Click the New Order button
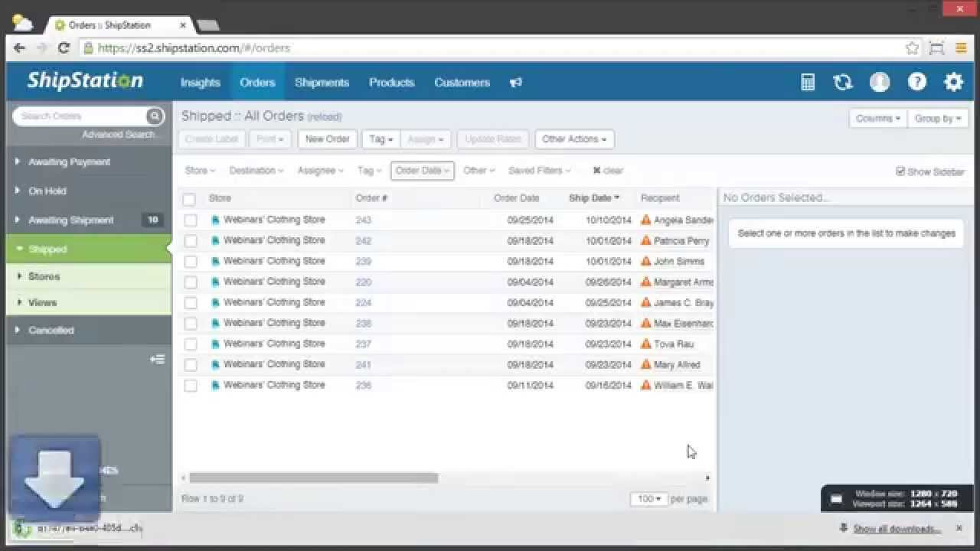980x551 pixels. [x=327, y=139]
